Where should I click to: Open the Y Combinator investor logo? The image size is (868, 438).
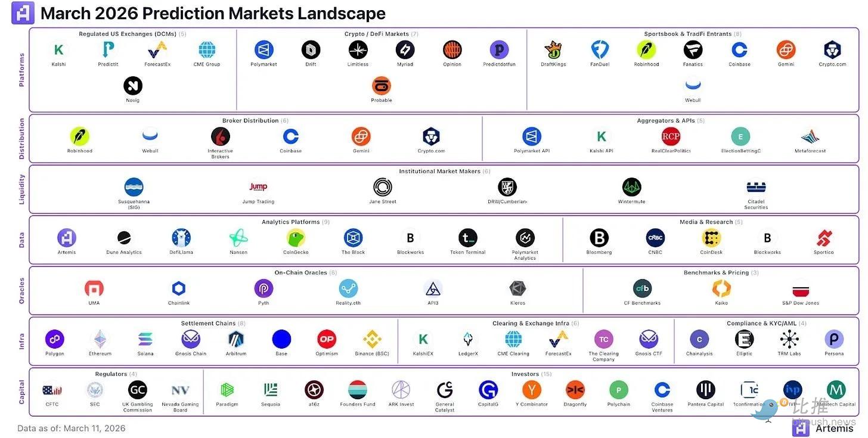pyautogui.click(x=532, y=390)
